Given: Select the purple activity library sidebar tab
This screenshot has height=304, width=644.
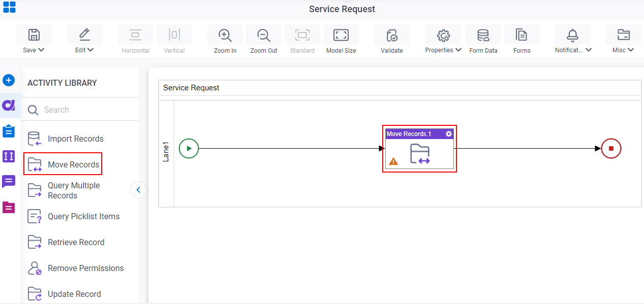Looking at the screenshot, I should coord(9,105).
